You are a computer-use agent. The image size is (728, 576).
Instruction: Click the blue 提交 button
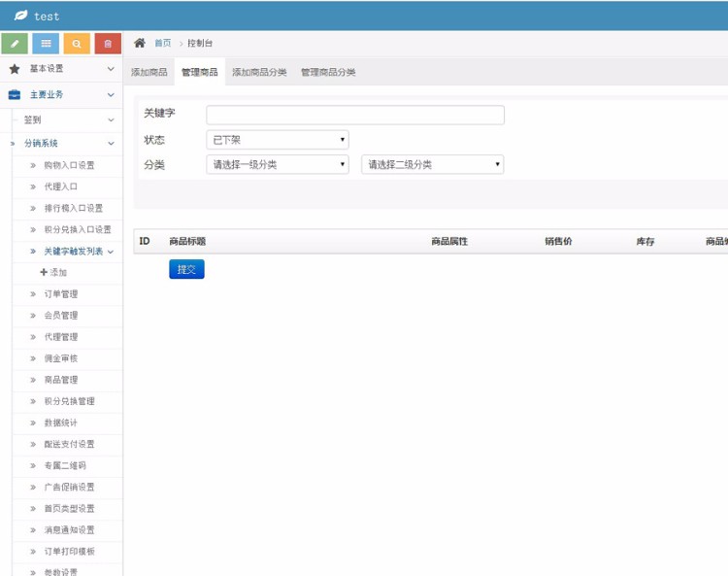186,269
